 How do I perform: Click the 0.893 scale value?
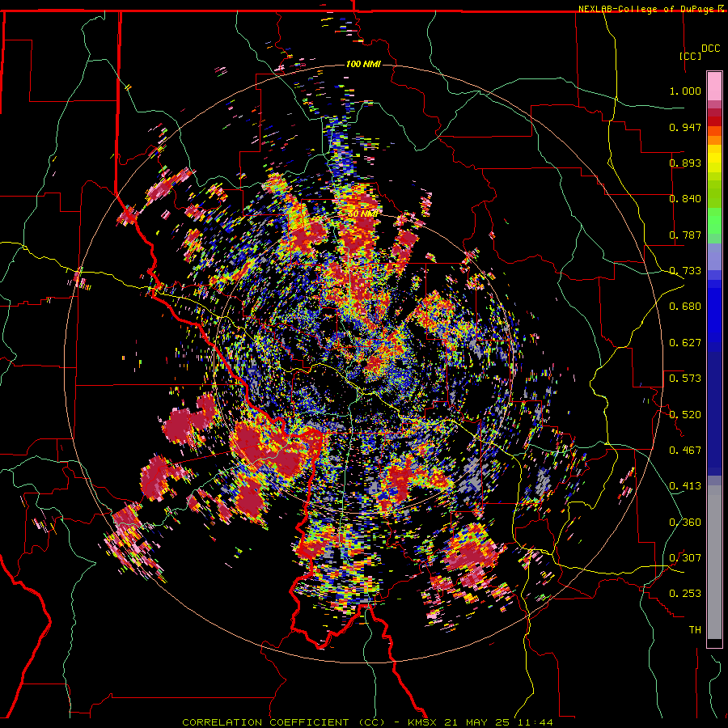point(685,163)
